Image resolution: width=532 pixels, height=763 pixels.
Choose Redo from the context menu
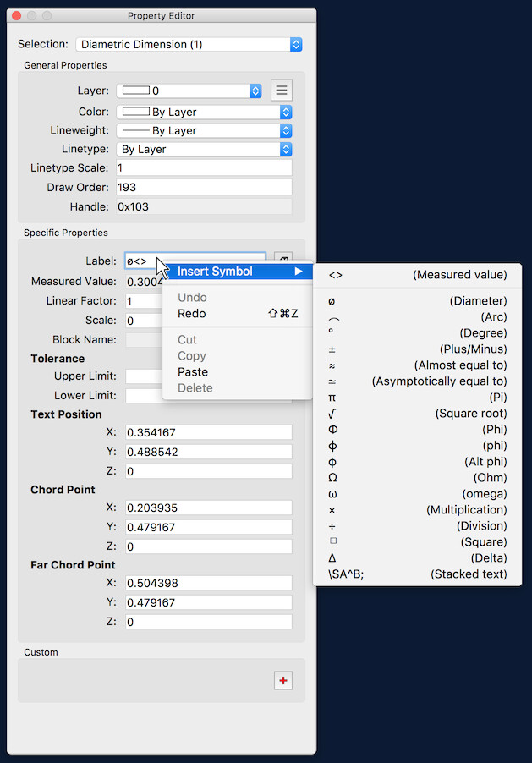(x=192, y=314)
